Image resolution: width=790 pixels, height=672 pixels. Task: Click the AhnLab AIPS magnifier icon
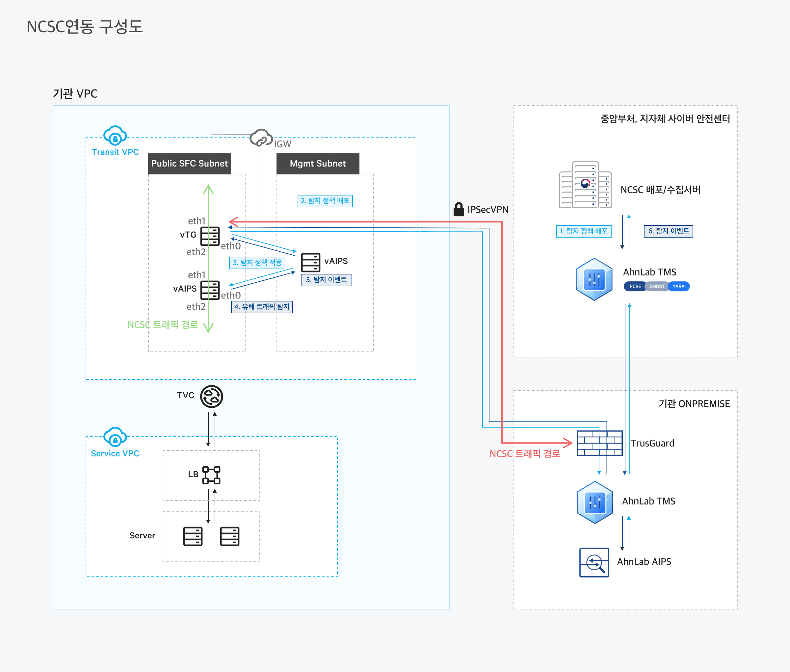(594, 562)
